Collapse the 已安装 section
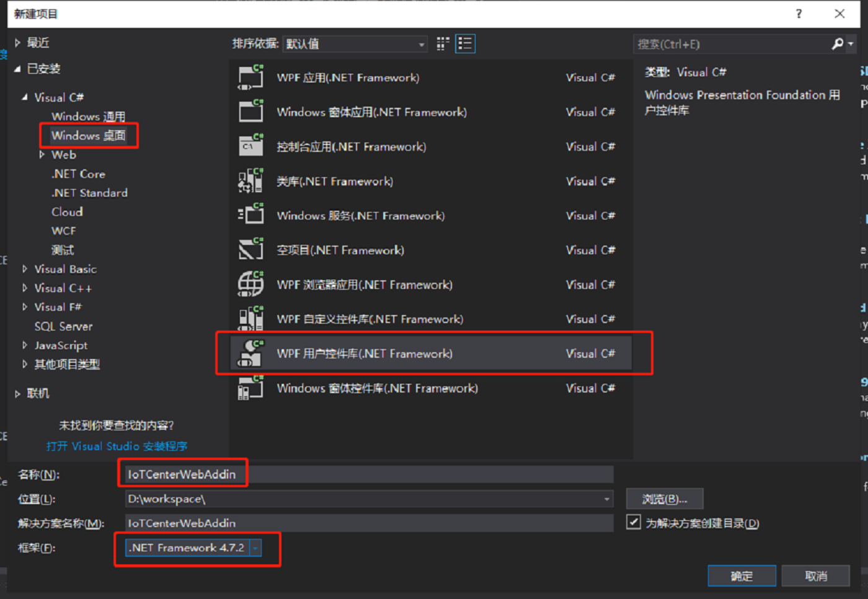The image size is (868, 599). point(17,69)
